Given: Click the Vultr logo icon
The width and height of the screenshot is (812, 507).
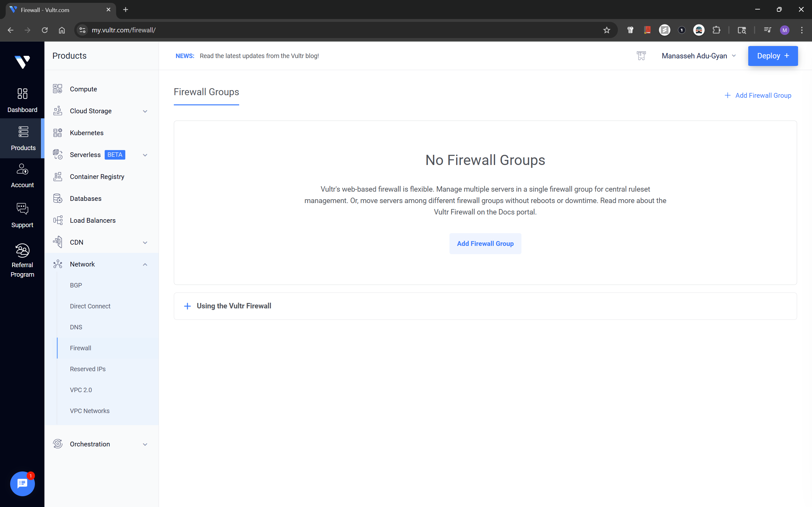Looking at the screenshot, I should (x=22, y=62).
